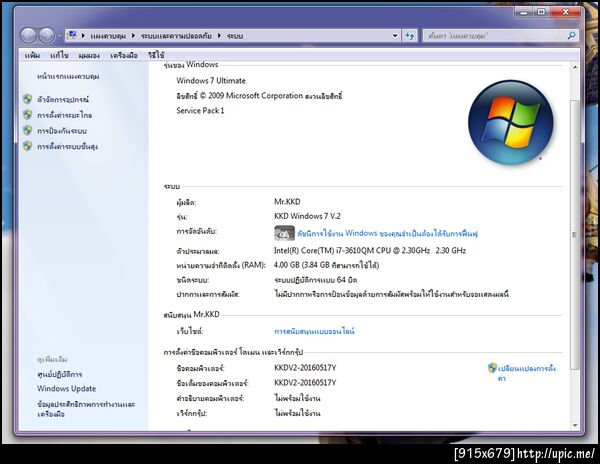This screenshot has height=464, width=600.
Task: Click shield icon beside Remote settings link
Action: (28, 115)
